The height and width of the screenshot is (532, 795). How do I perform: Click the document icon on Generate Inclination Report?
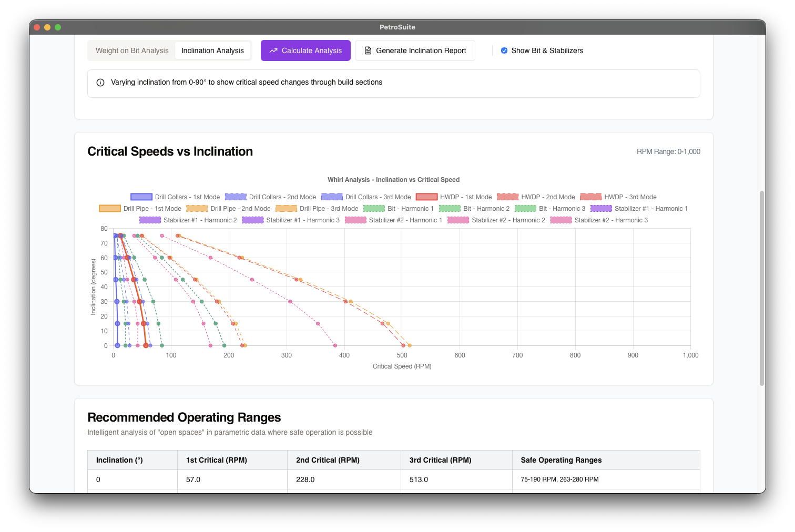[368, 50]
